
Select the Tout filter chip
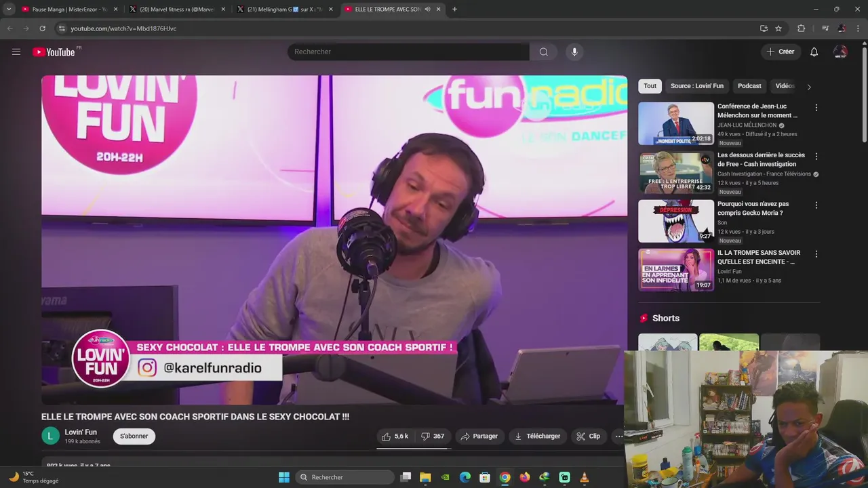tap(650, 86)
